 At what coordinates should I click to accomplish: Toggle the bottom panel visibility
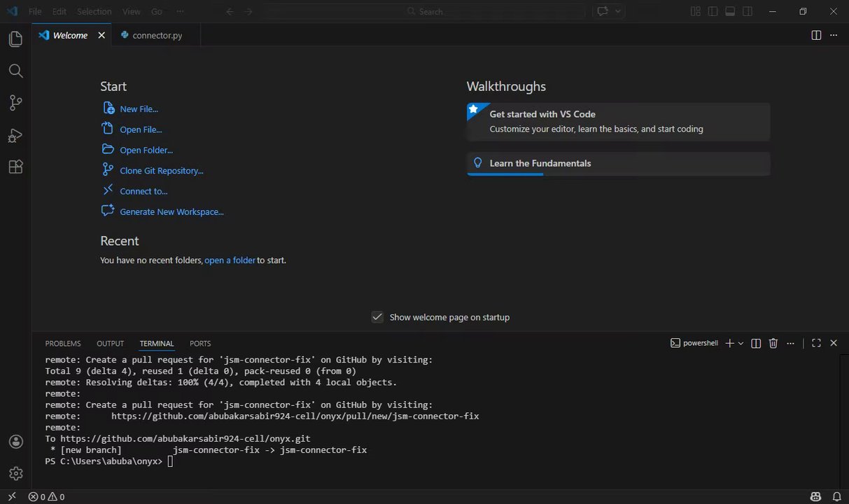pos(730,11)
